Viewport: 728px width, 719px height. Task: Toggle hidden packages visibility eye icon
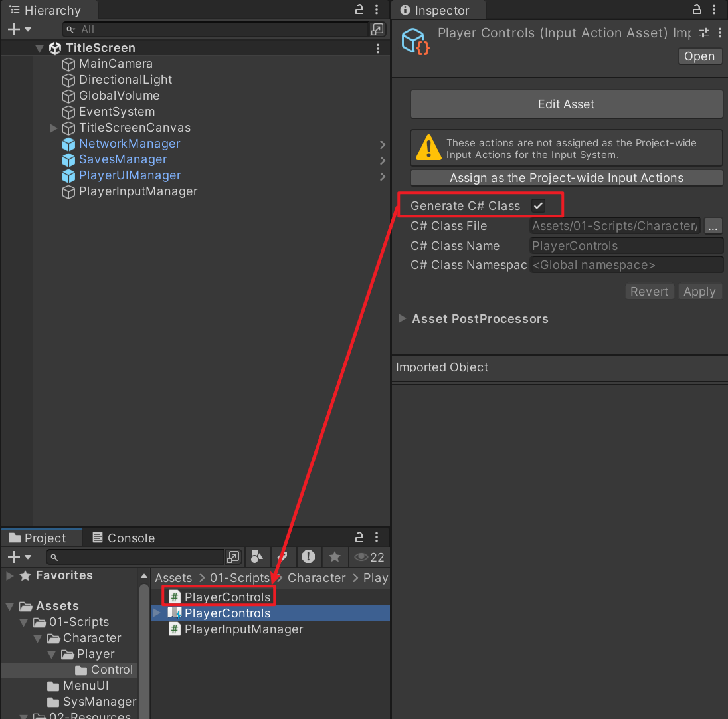[369, 557]
